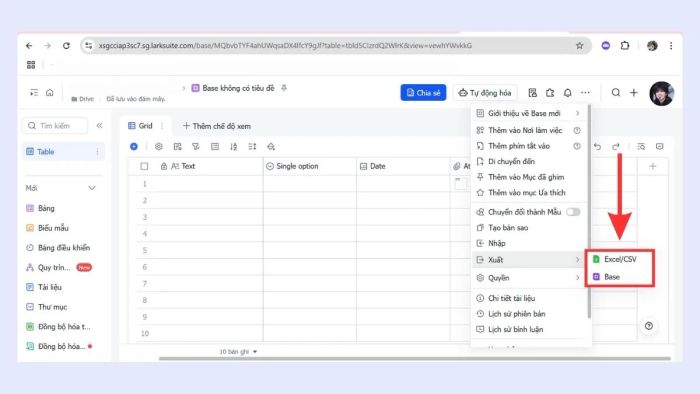
Task: Click the notification bell icon
Action: click(567, 93)
